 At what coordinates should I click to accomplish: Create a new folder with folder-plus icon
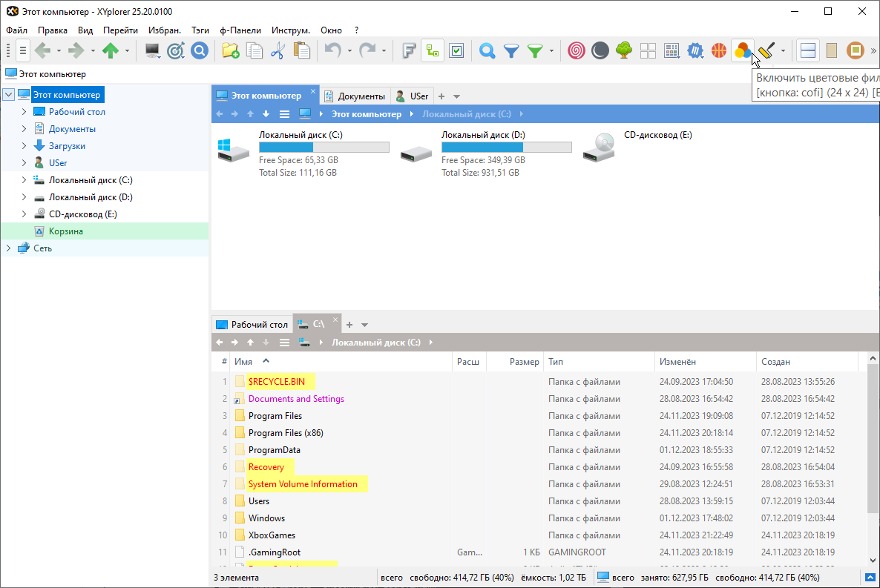(231, 50)
